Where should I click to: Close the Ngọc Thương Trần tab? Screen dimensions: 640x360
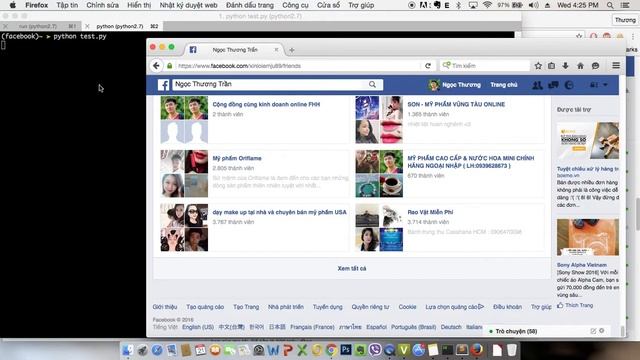[x=276, y=49]
